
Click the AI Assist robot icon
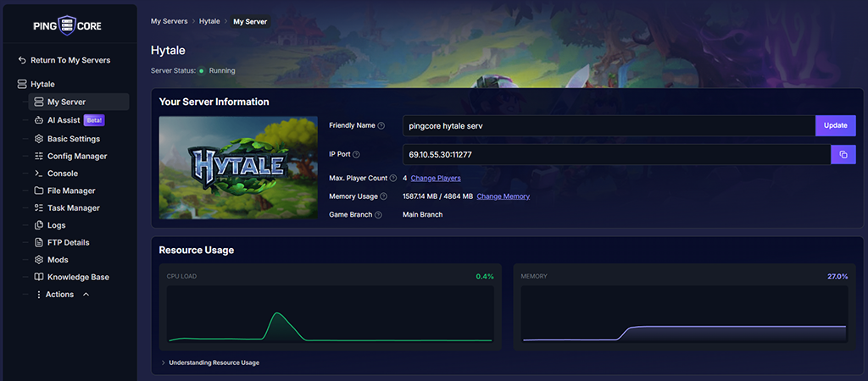point(38,120)
